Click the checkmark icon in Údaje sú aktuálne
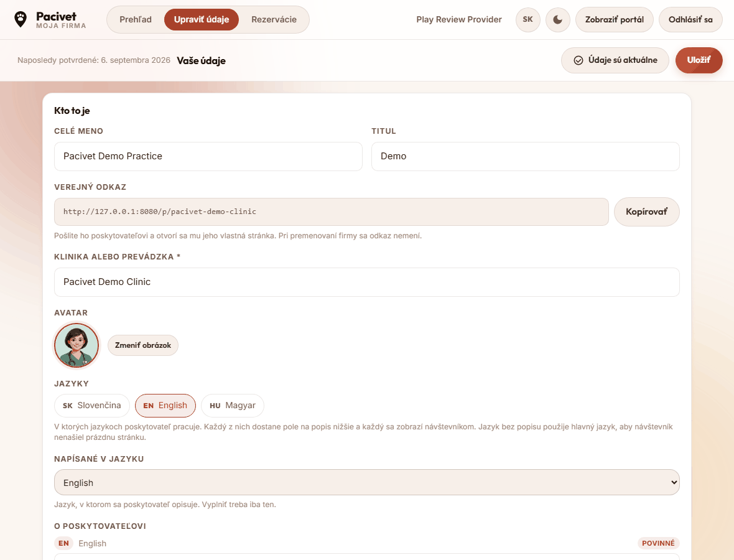Image resolution: width=734 pixels, height=560 pixels. point(578,60)
